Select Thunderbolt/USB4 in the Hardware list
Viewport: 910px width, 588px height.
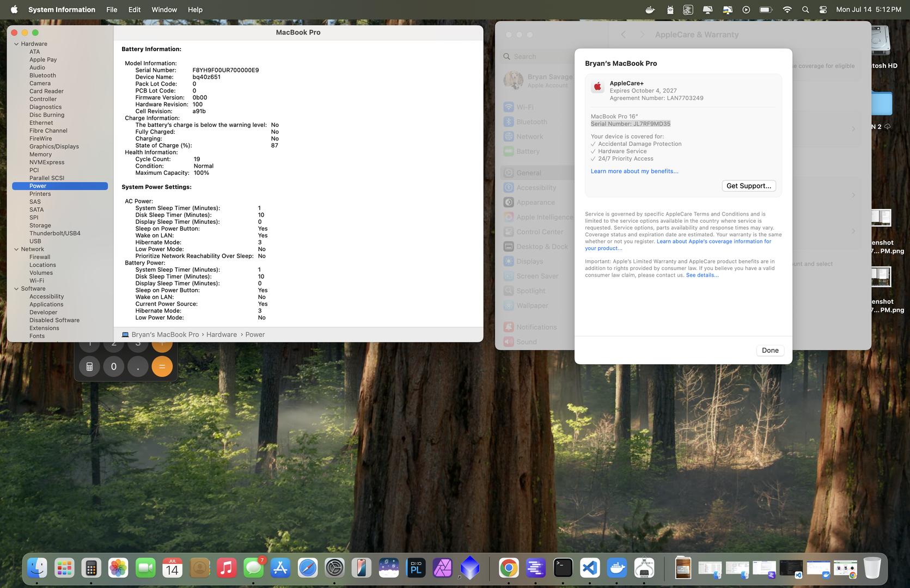[55, 234]
